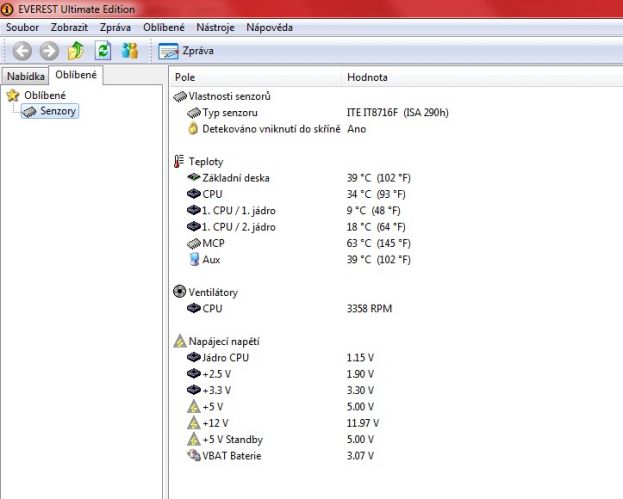Click the CPU temperature chip icon
This screenshot has width=623, height=499.
[x=193, y=194]
